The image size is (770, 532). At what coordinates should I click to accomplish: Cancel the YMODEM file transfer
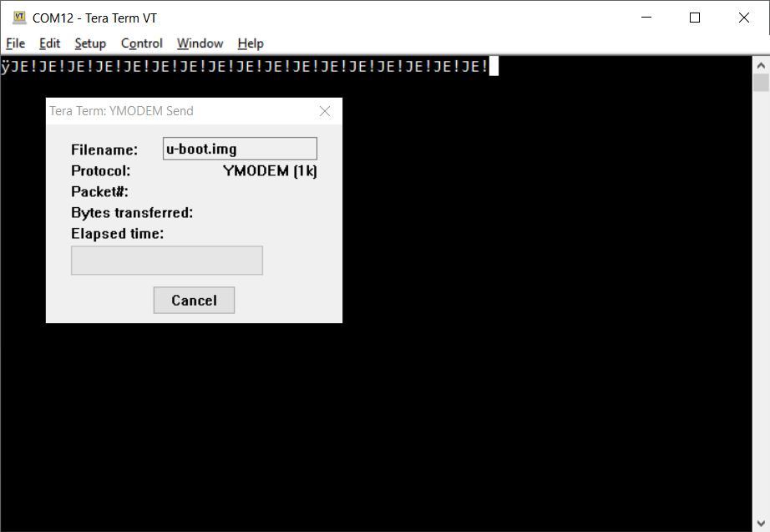coord(194,300)
